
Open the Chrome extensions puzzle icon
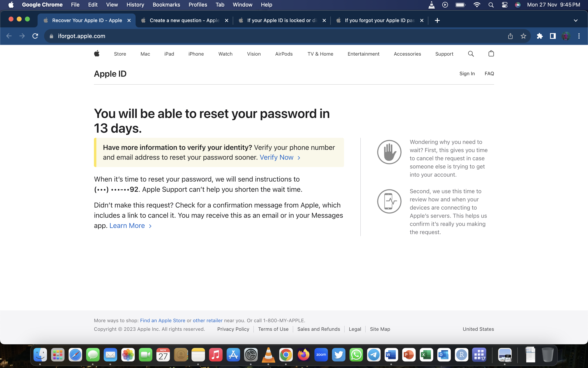pos(540,36)
